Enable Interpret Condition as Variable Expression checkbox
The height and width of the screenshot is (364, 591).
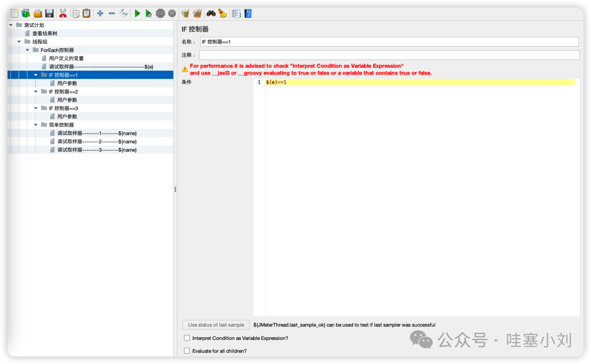(187, 338)
